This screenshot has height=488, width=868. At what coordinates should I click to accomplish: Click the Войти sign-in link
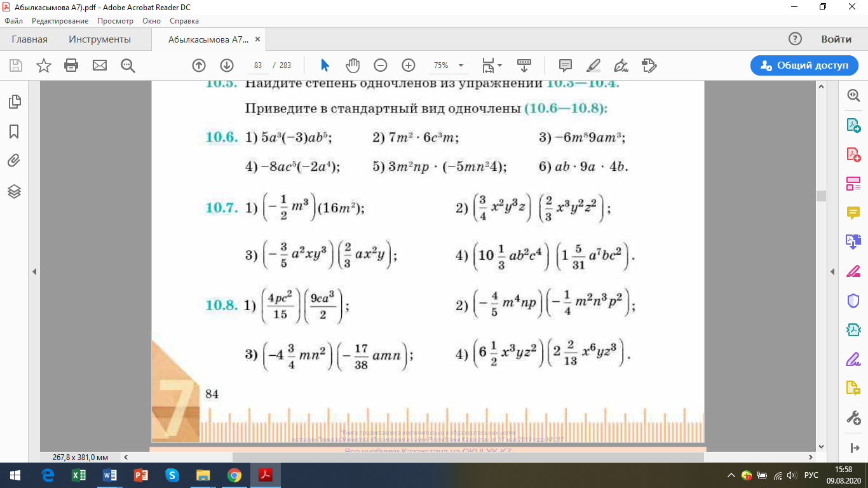[x=836, y=39]
